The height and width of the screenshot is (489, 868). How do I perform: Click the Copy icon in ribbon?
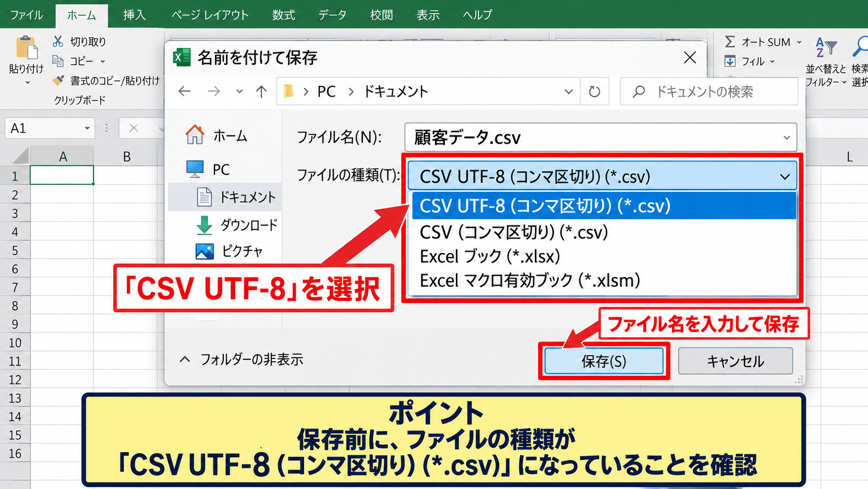(x=58, y=61)
